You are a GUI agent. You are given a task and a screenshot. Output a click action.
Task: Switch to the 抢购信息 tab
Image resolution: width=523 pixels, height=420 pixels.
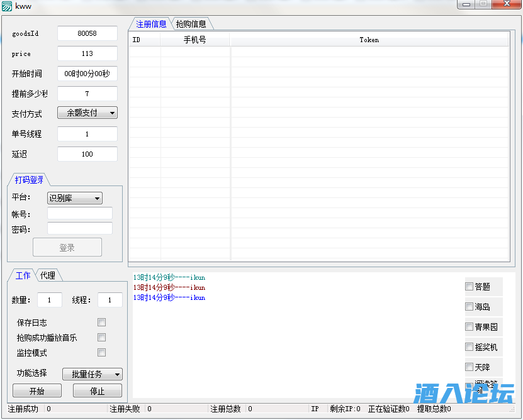191,24
